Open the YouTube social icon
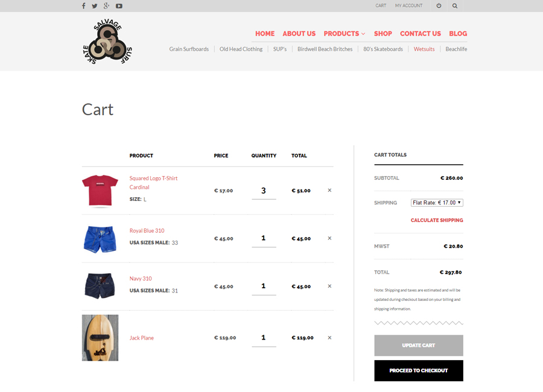Viewport: 543px width, 392px height. click(x=119, y=6)
